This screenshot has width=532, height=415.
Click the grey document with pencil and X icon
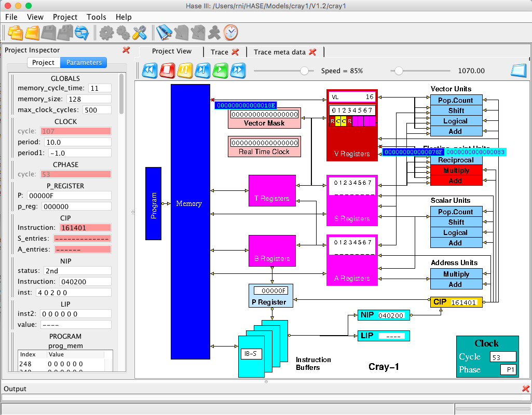pos(198,33)
